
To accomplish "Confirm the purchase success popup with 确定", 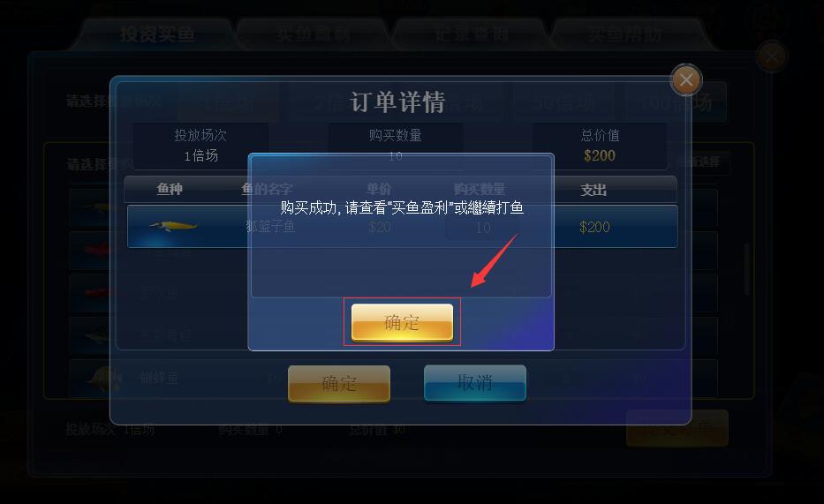I will [x=402, y=322].
